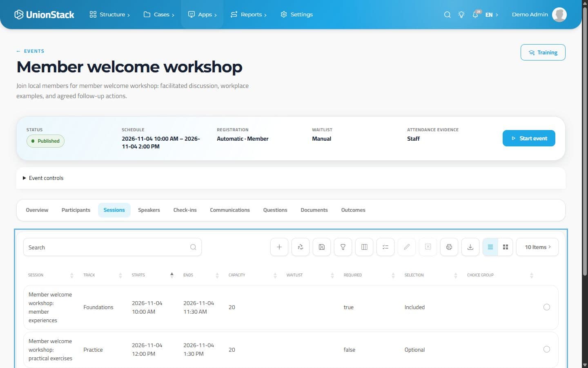
Task: Click the UnionStack logo
Action: click(x=44, y=15)
